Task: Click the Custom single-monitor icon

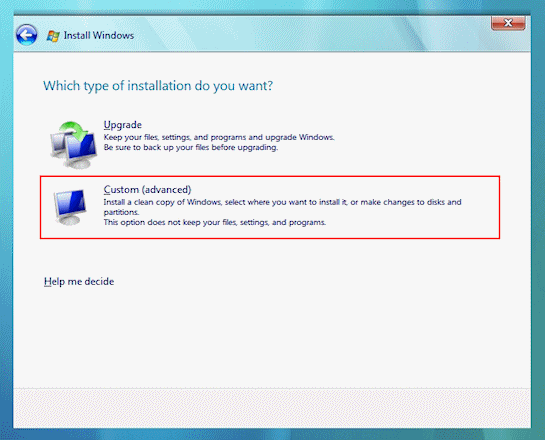Action: pyautogui.click(x=70, y=206)
